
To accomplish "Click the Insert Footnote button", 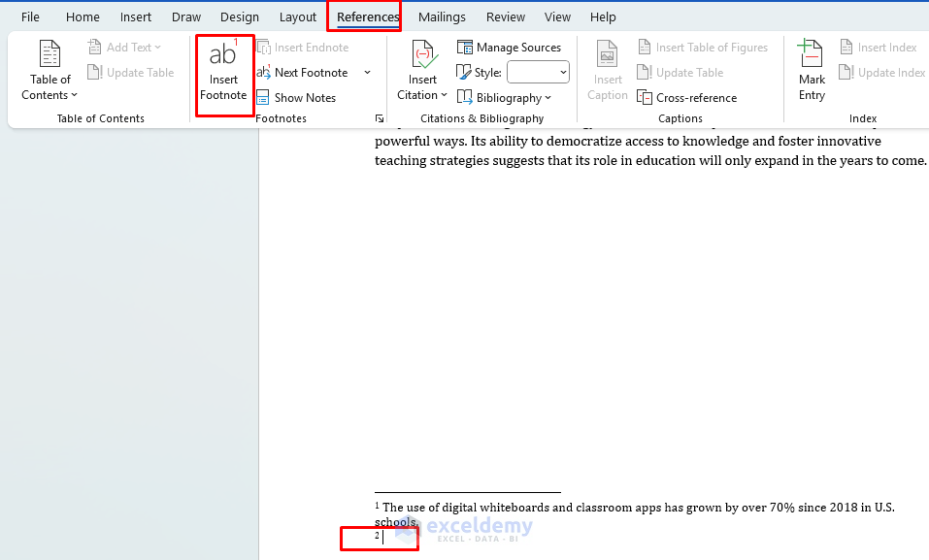I will [x=223, y=70].
